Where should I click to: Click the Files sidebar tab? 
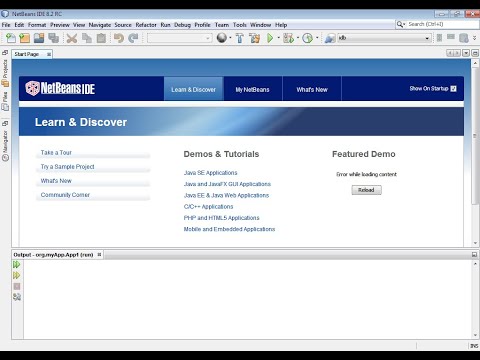(5, 101)
